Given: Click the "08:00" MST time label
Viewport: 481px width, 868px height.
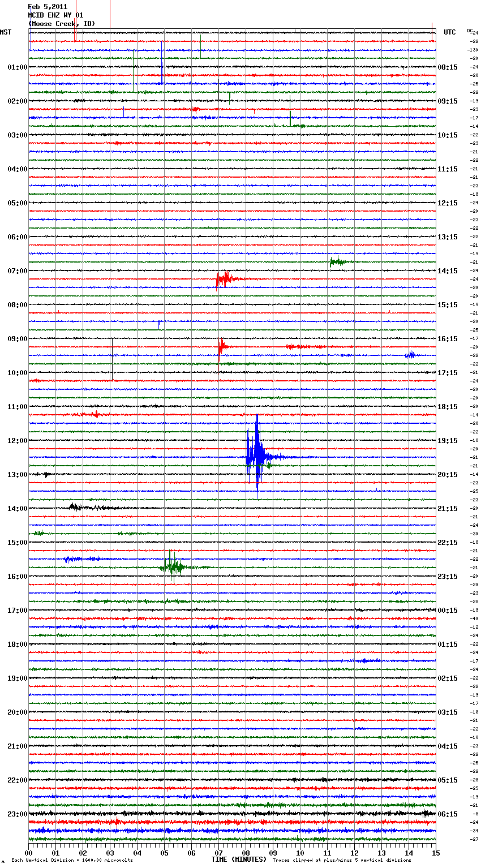Looking at the screenshot, I should (x=18, y=305).
